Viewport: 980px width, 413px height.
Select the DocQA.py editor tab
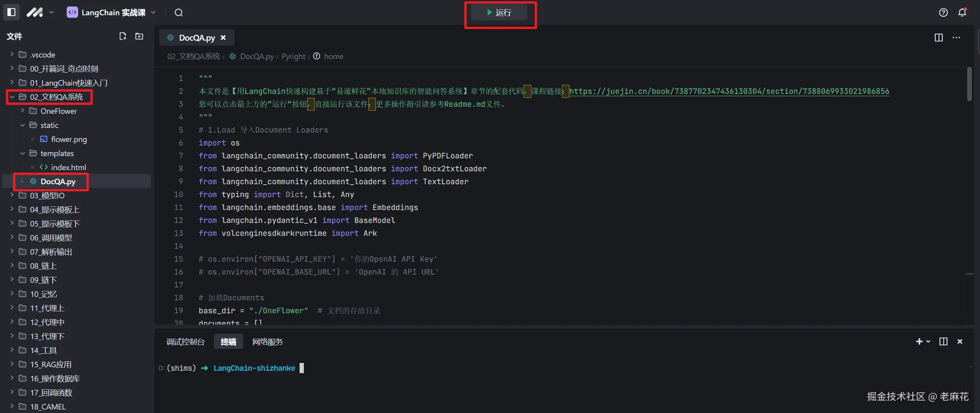pyautogui.click(x=197, y=38)
